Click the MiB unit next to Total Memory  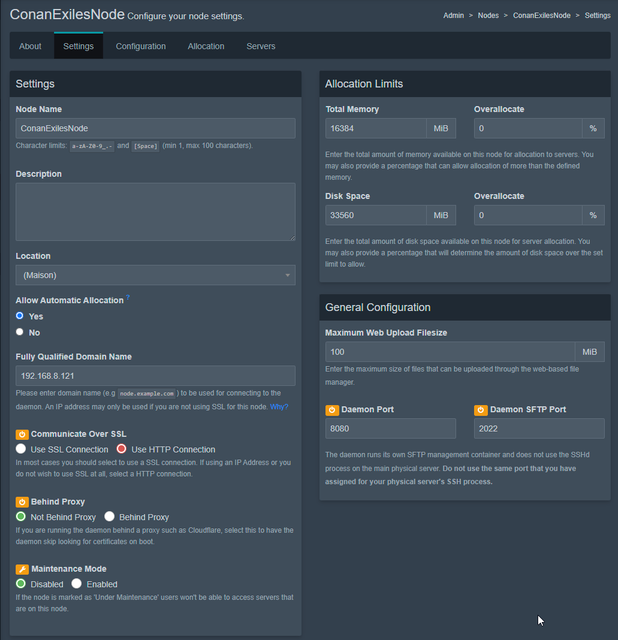click(x=441, y=128)
